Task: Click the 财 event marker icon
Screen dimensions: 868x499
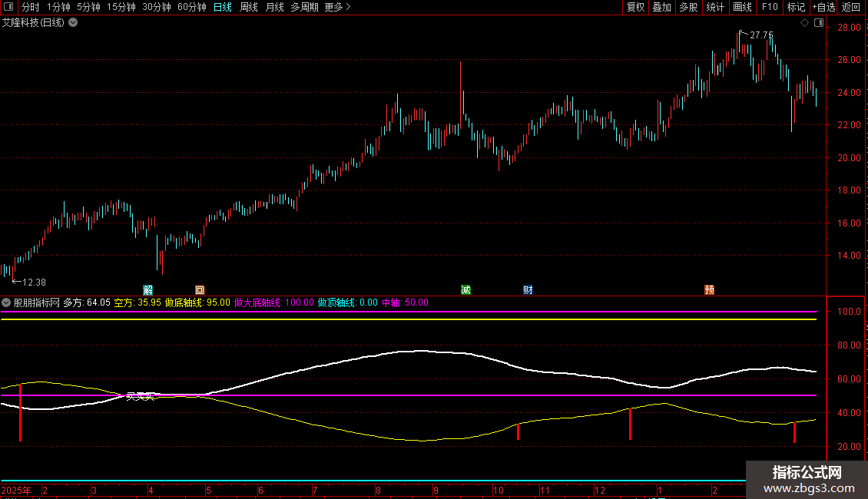Action: pyautogui.click(x=528, y=289)
